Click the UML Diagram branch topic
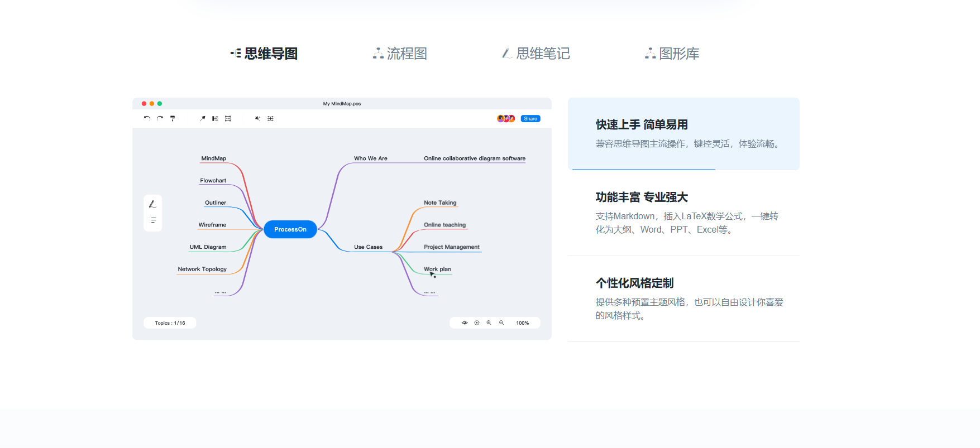The width and height of the screenshot is (980, 448). pos(208,247)
